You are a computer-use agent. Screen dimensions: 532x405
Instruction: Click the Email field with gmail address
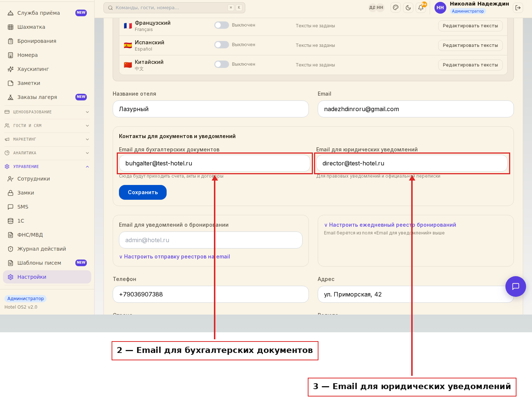(416, 109)
